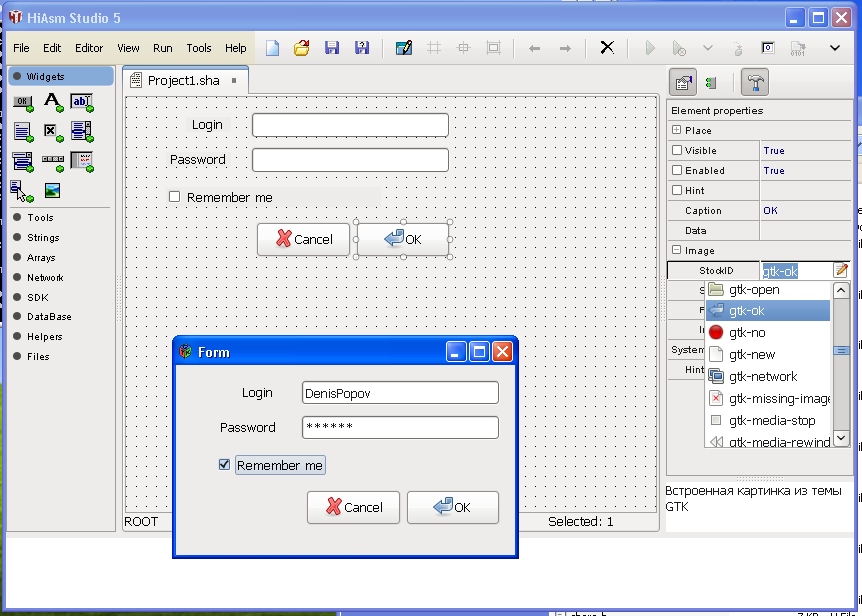Delete the selected element with the X toolbar icon
This screenshot has width=862, height=616.
click(x=606, y=47)
